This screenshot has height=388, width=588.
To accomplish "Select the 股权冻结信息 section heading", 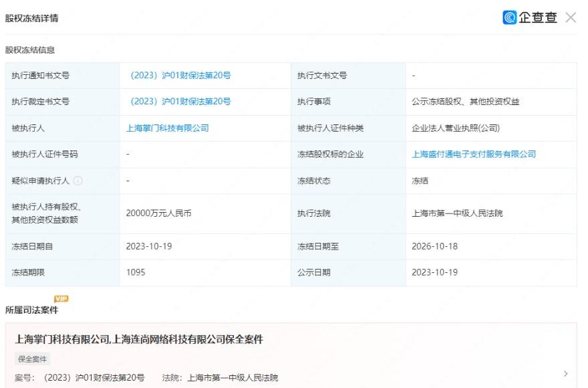I will 30,50.
